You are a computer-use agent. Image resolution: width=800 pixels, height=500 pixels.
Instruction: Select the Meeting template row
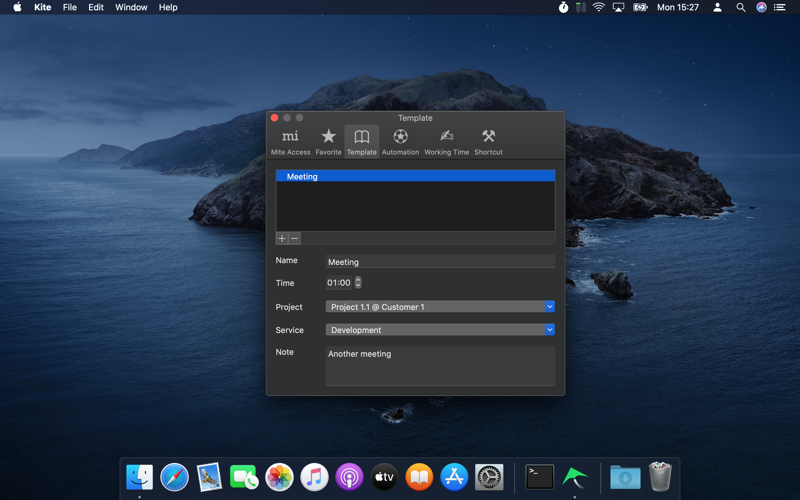[415, 177]
